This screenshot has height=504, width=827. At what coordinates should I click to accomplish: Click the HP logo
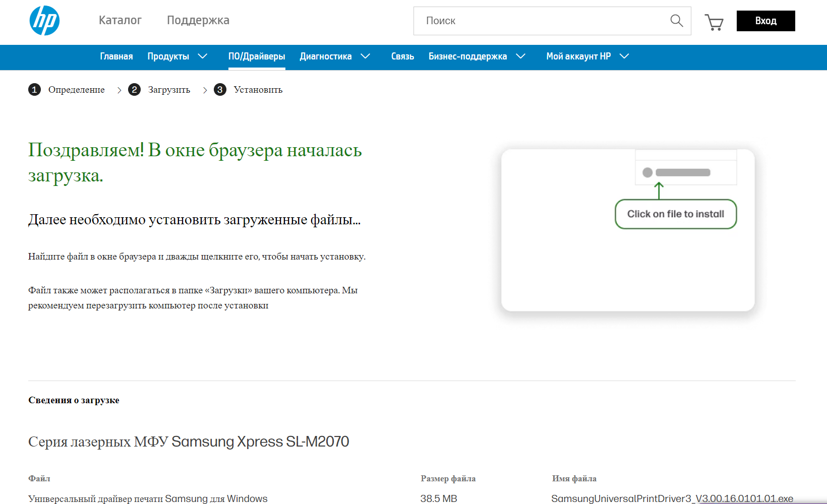click(44, 21)
